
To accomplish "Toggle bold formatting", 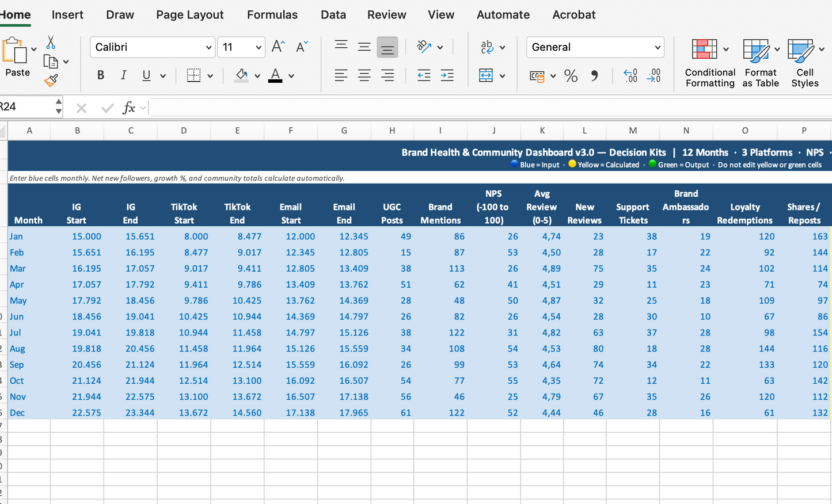I will (101, 75).
